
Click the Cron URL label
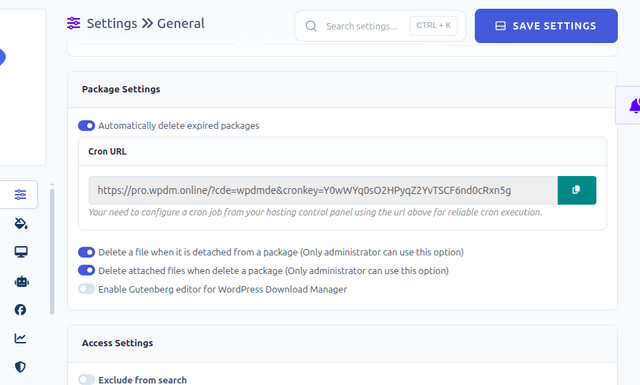pyautogui.click(x=107, y=151)
